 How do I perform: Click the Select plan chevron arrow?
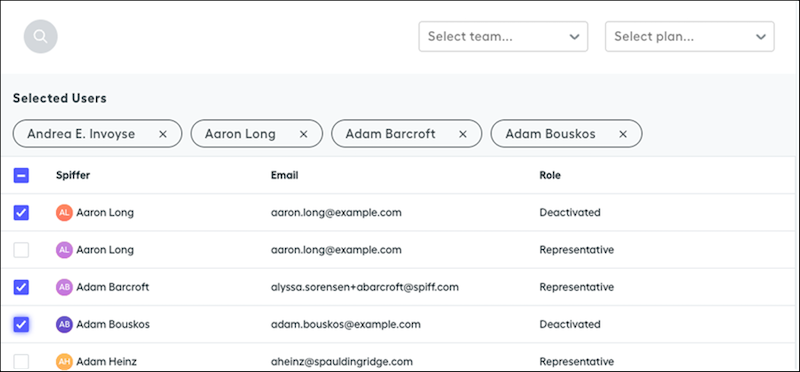tap(761, 37)
